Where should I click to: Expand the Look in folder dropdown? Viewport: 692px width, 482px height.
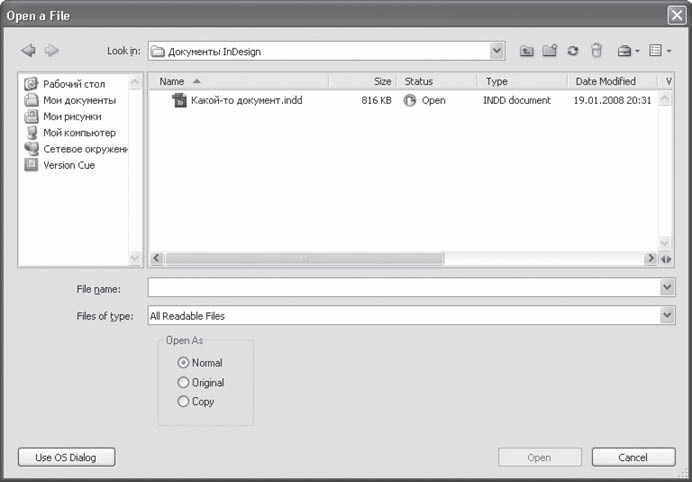pos(497,50)
